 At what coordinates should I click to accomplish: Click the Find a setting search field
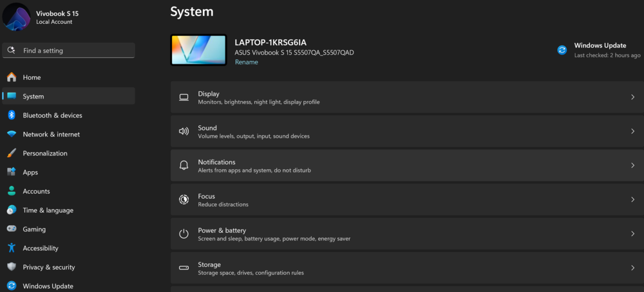tap(69, 50)
